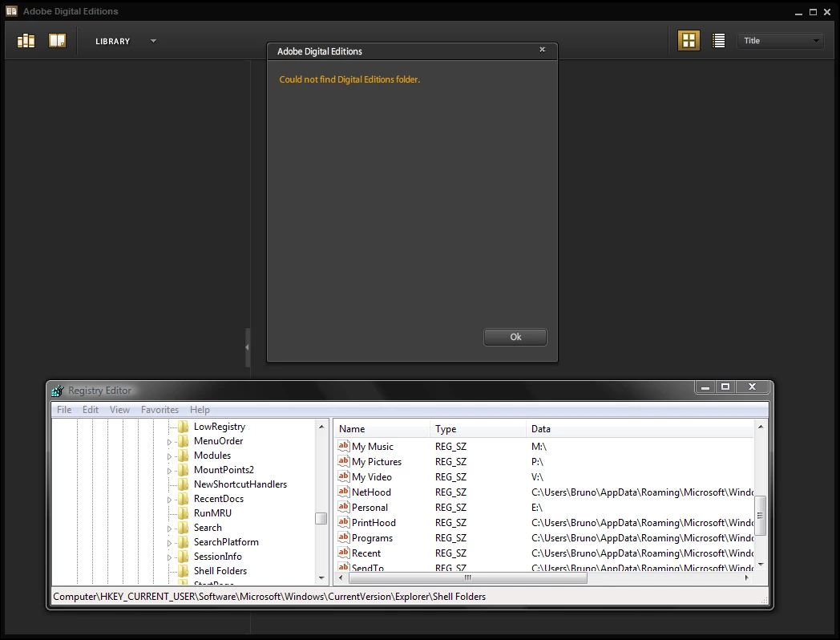Select the My Pictures string value icon

pyautogui.click(x=343, y=461)
